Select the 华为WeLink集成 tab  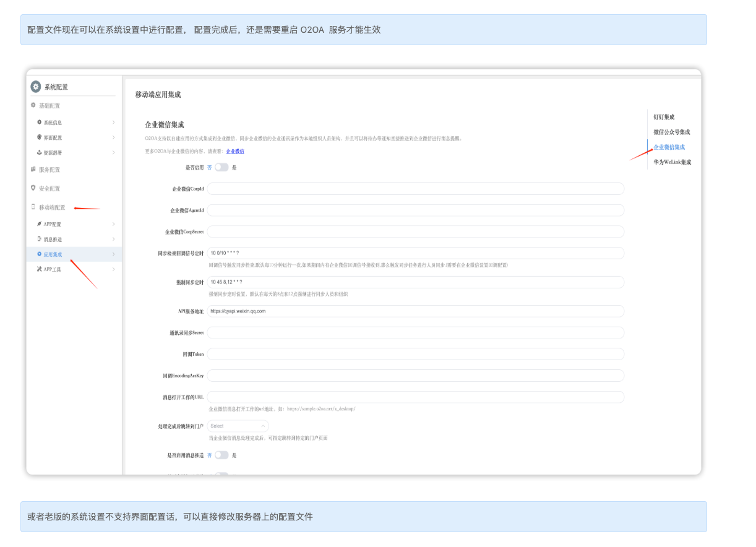pyautogui.click(x=672, y=162)
